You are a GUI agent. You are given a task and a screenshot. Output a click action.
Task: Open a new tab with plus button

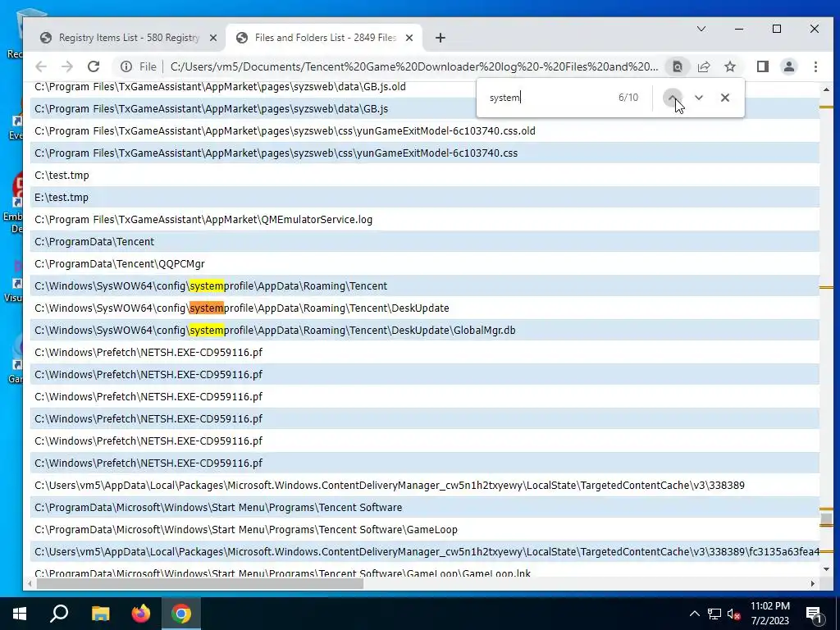point(441,38)
